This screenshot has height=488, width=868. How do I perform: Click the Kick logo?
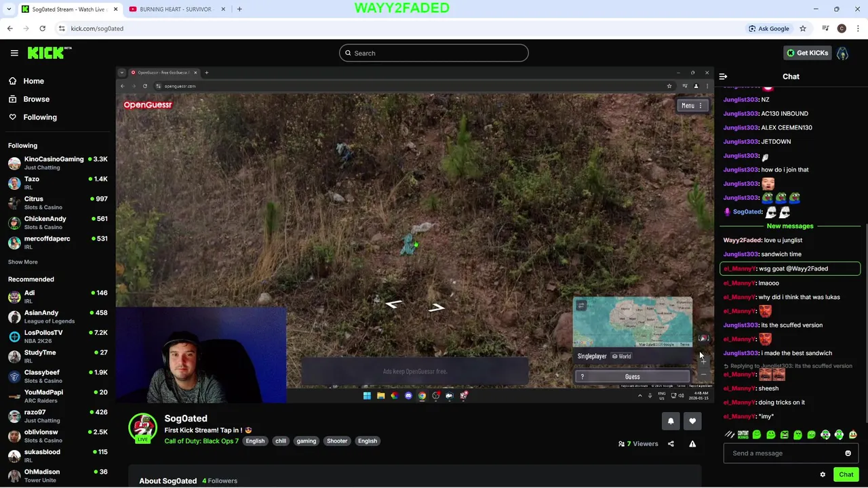point(50,53)
